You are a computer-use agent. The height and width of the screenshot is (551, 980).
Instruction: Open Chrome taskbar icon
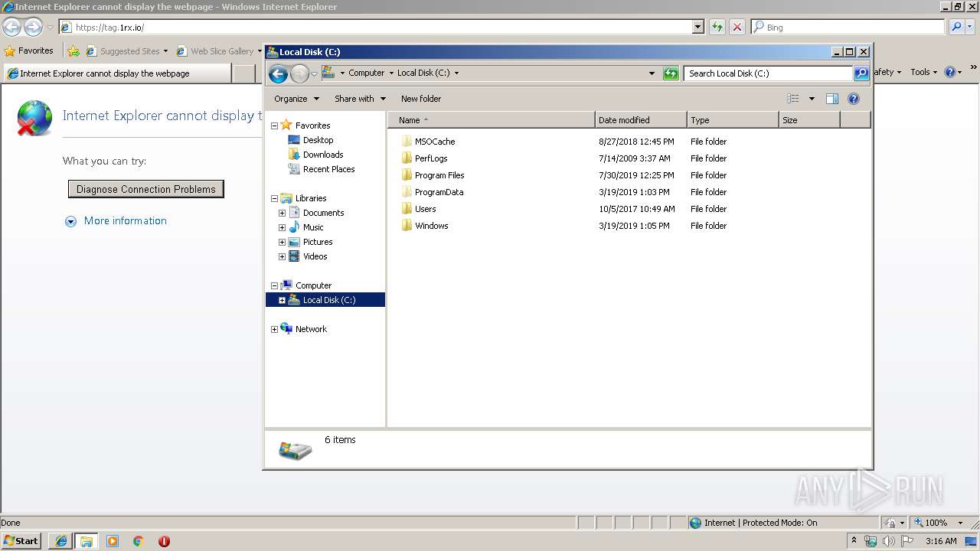pyautogui.click(x=138, y=541)
